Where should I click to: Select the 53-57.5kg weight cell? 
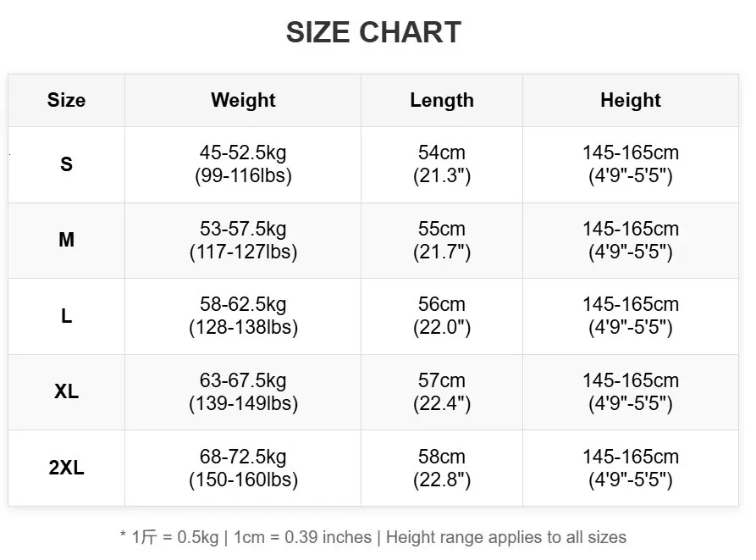click(243, 240)
